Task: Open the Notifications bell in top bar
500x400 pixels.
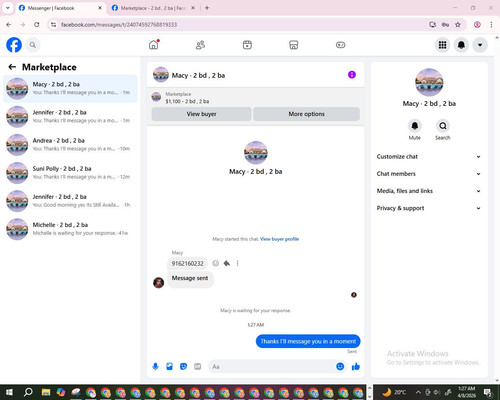Action: [461, 45]
